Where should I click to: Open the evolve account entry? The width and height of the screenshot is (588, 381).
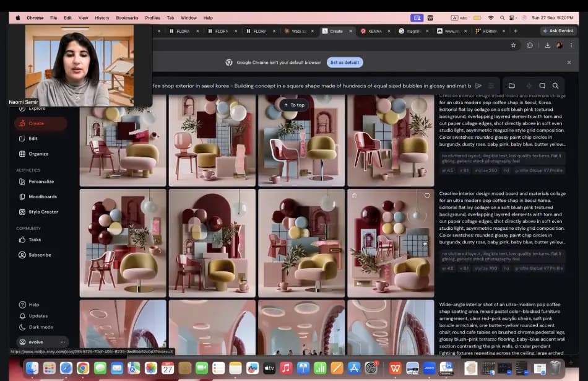coord(37,342)
